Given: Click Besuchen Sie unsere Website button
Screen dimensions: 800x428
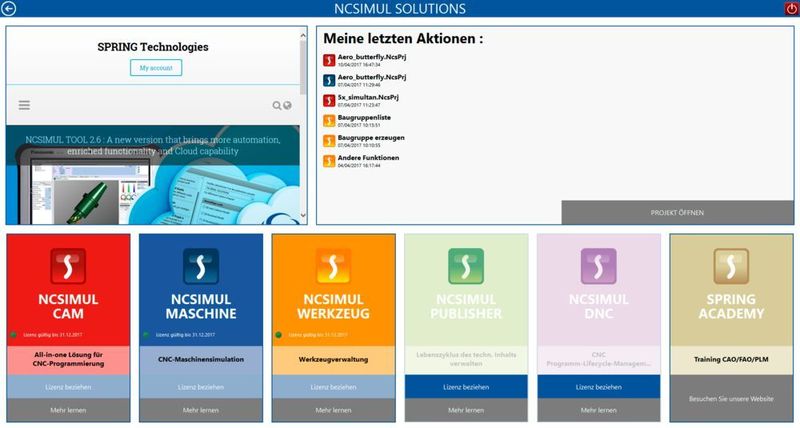Looking at the screenshot, I should coord(732,398).
